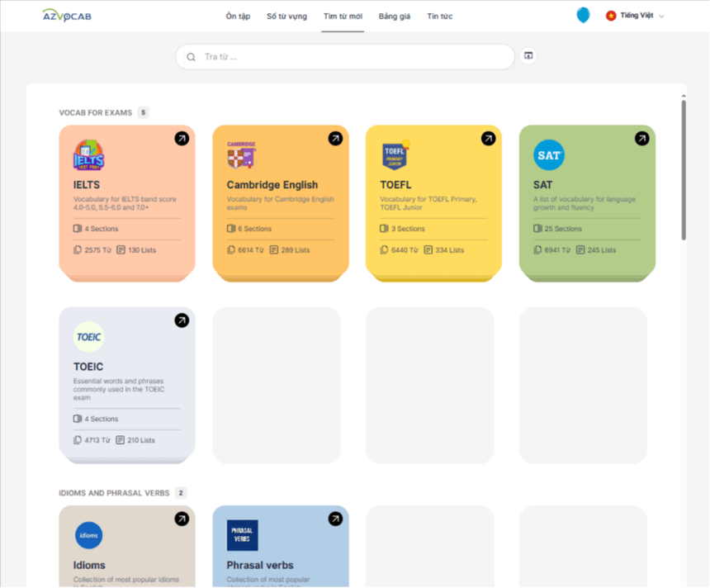Click the vertical scrollbar thumb

tap(684, 170)
